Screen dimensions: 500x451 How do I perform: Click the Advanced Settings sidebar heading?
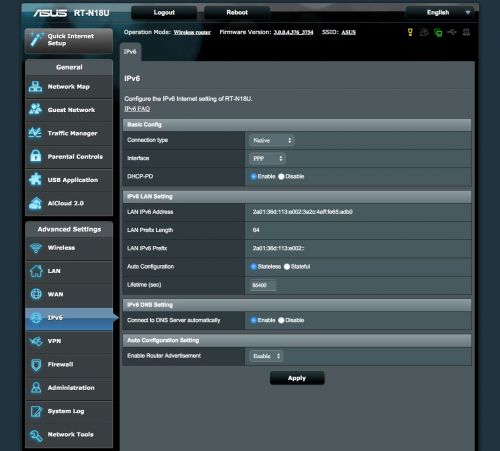pyautogui.click(x=69, y=229)
